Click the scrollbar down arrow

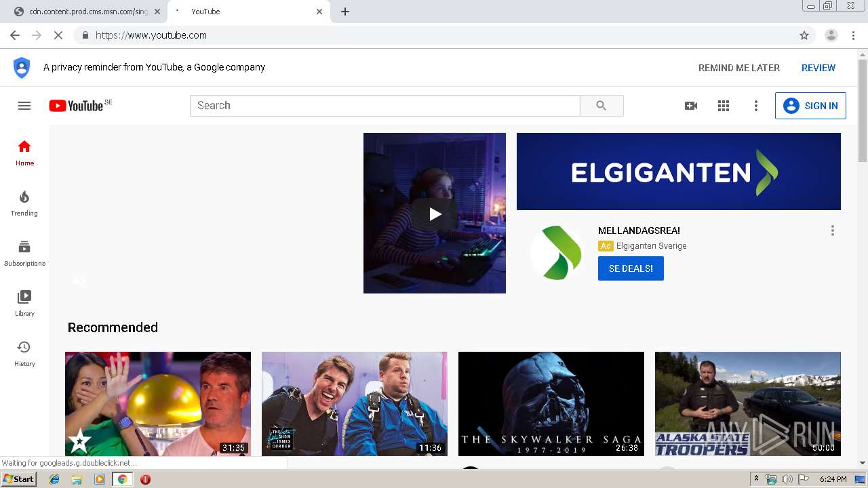pyautogui.click(x=863, y=463)
